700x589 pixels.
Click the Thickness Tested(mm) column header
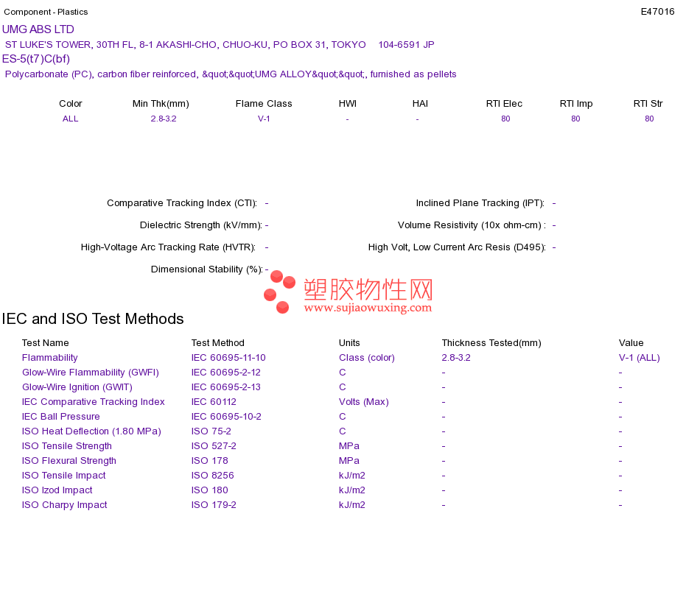(491, 342)
